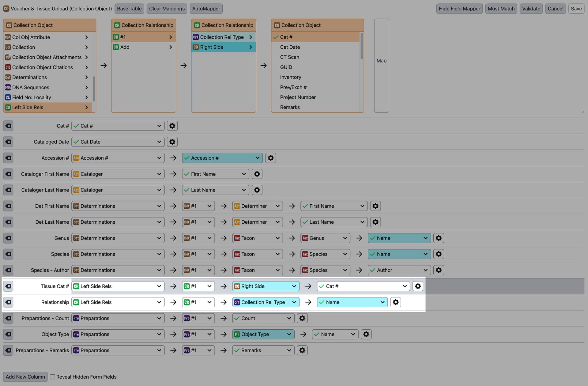Delete Preparations - Remarks mapping row

[9, 350]
